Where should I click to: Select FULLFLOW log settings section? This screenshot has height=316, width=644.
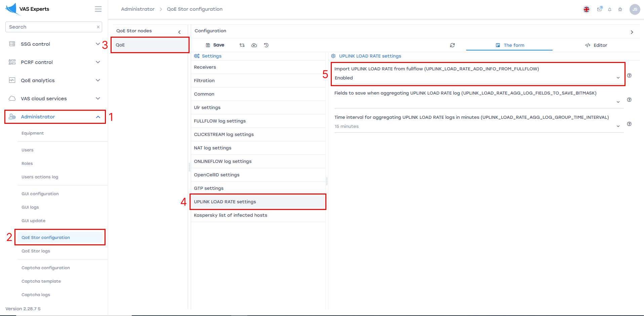click(220, 121)
